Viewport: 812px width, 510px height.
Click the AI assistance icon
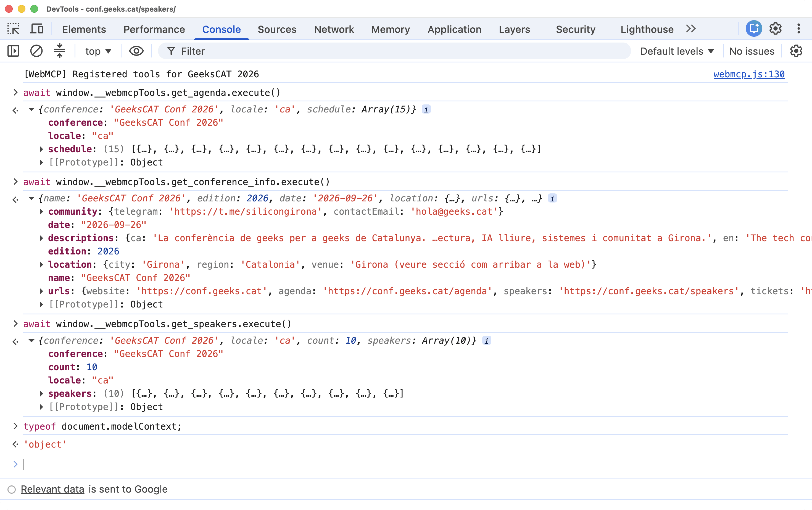754,29
